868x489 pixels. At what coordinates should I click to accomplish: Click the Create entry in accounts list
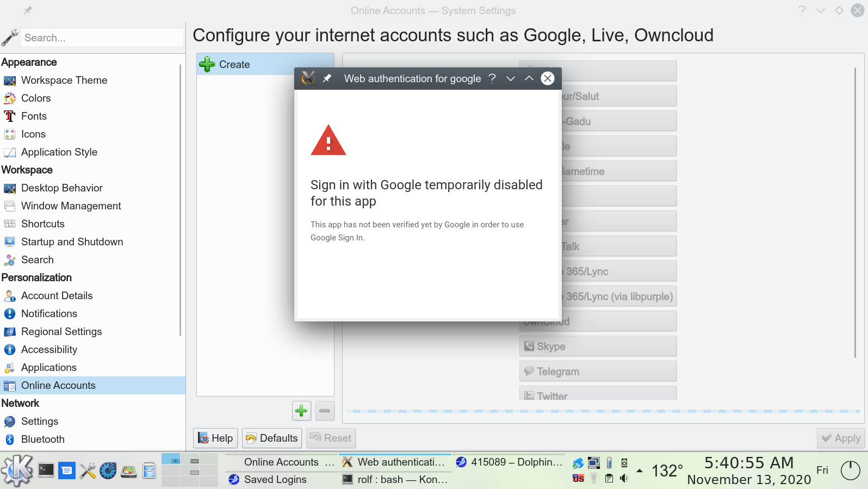coord(265,64)
